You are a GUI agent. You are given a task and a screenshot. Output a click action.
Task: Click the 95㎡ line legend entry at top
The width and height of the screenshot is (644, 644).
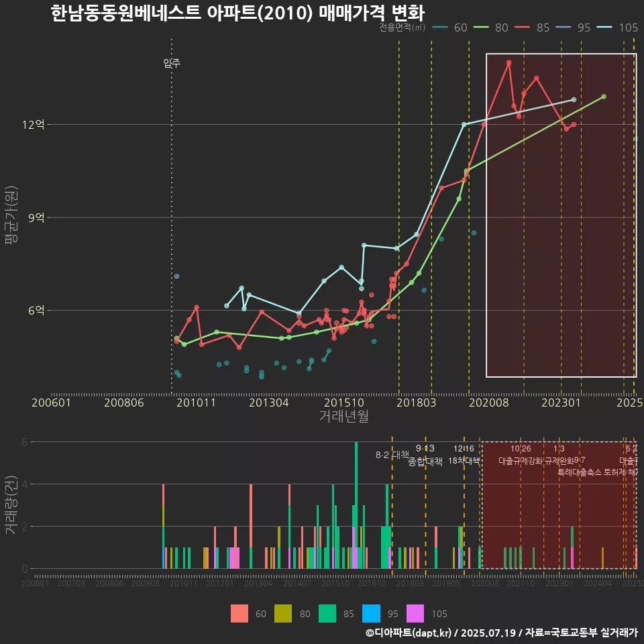coord(574,28)
